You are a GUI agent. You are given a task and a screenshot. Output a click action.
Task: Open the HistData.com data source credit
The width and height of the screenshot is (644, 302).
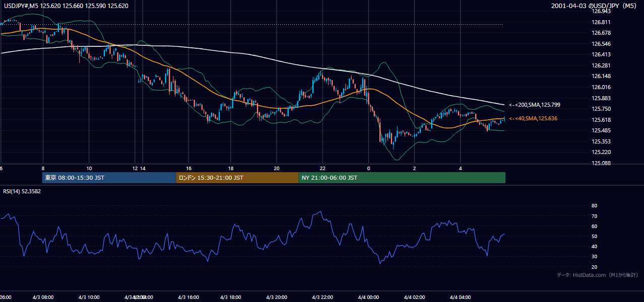click(597, 275)
